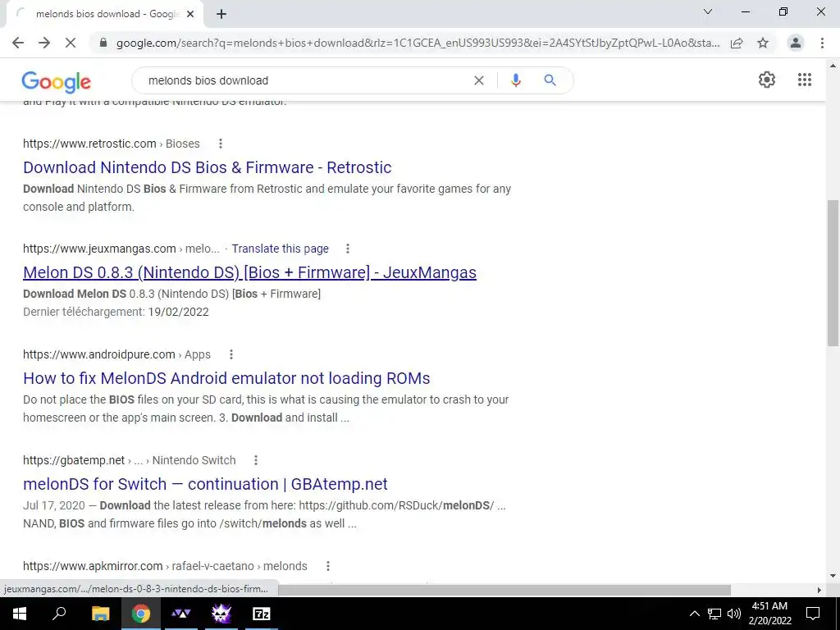Open more options for gbatemp.net result
The image size is (840, 630).
(256, 460)
